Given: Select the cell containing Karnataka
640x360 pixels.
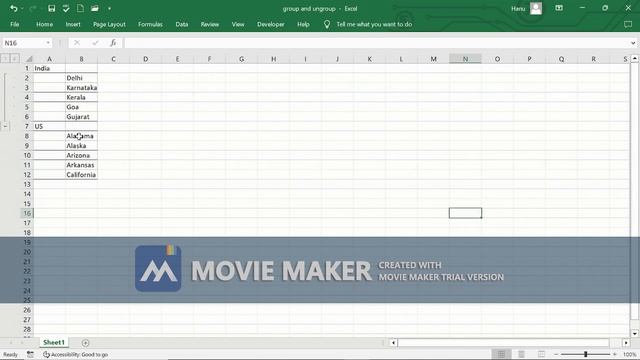Looking at the screenshot, I should pos(81,88).
